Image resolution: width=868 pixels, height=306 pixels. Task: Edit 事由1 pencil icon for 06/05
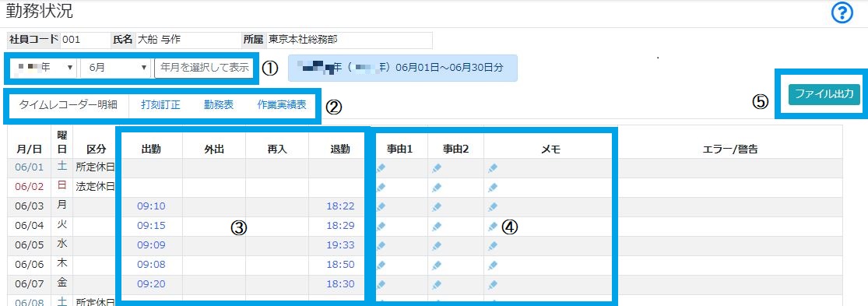tap(381, 246)
